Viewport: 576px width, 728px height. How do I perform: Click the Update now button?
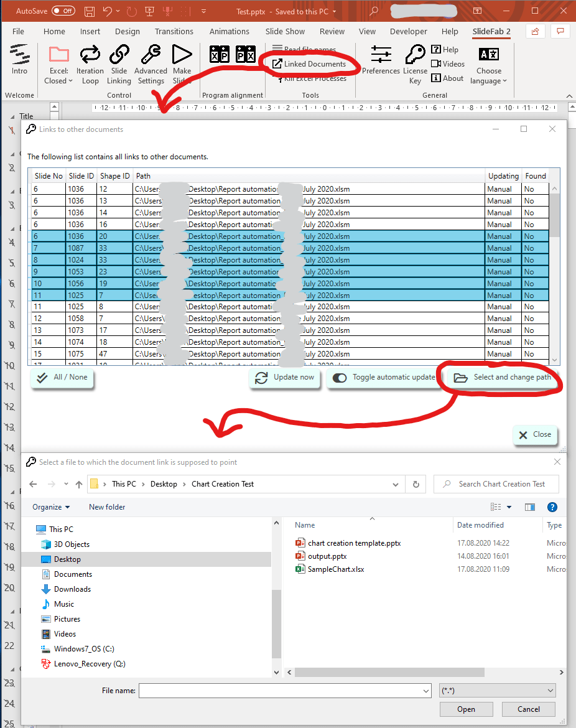pos(285,378)
